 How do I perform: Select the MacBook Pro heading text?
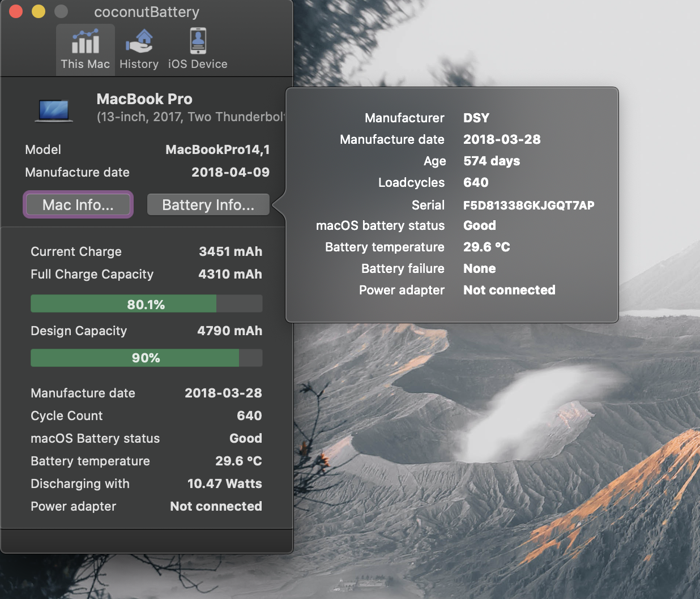(x=144, y=99)
